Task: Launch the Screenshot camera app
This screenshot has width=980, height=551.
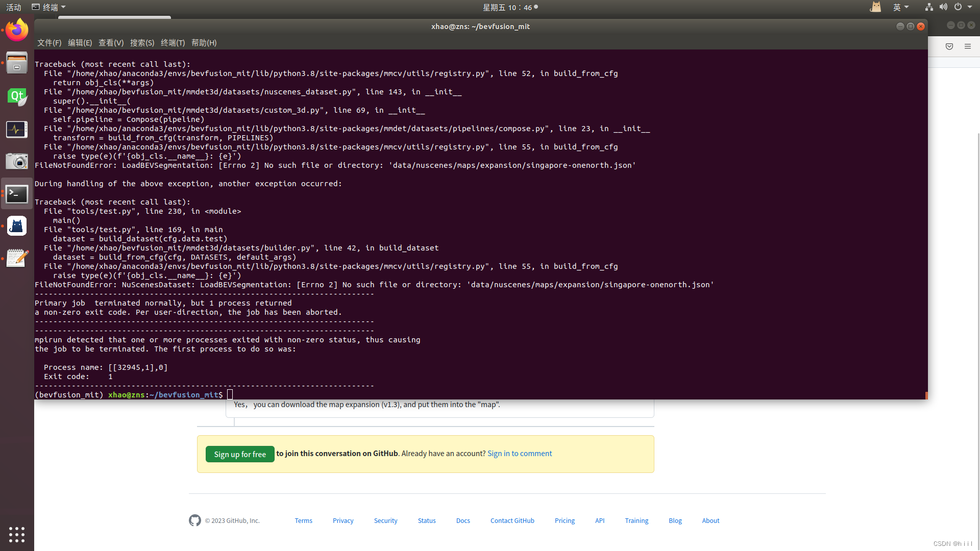Action: [x=17, y=162]
